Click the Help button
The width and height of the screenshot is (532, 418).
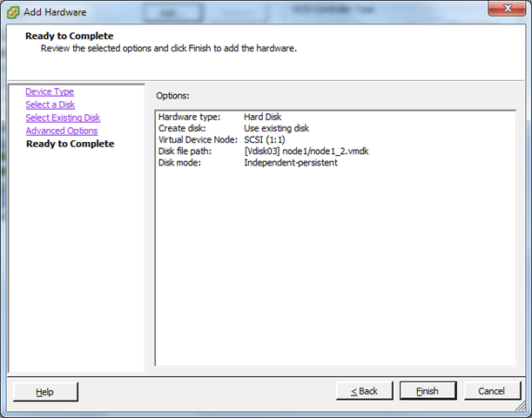pyautogui.click(x=45, y=391)
